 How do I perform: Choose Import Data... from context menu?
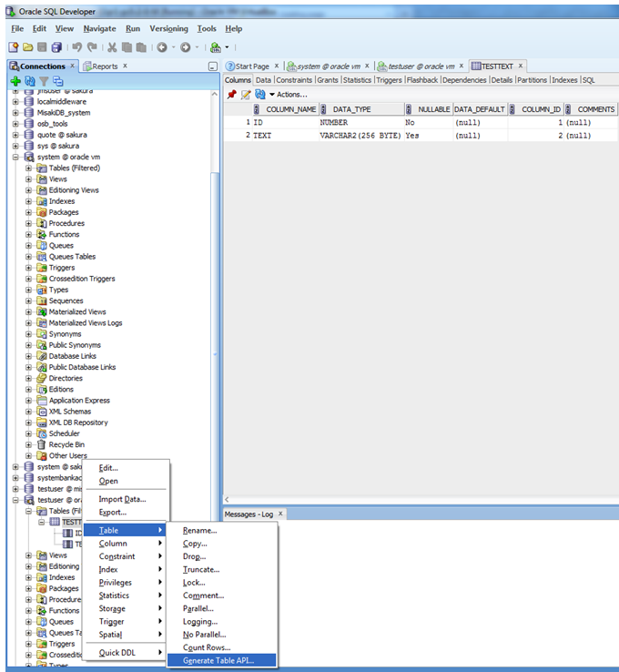pos(125,499)
